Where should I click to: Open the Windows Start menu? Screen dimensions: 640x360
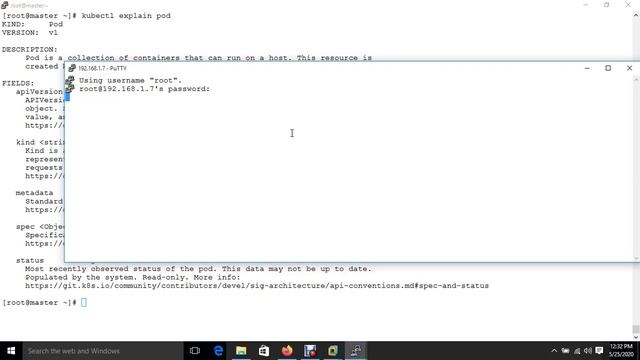point(11,351)
